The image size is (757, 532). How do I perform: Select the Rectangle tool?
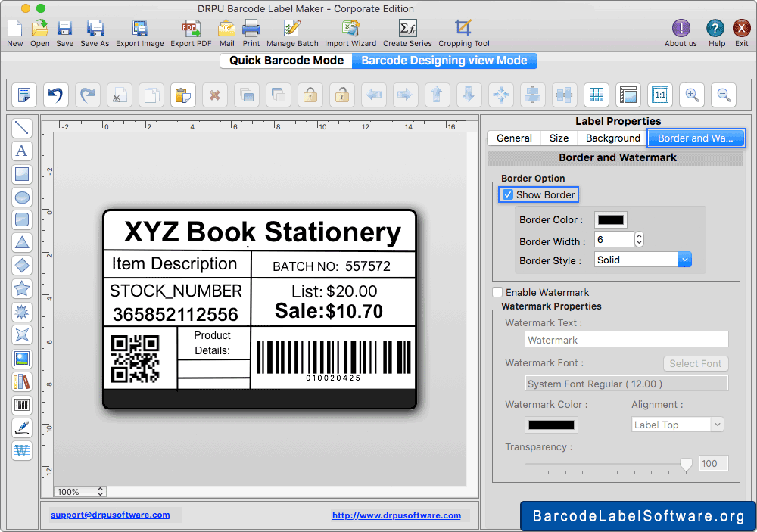22,174
